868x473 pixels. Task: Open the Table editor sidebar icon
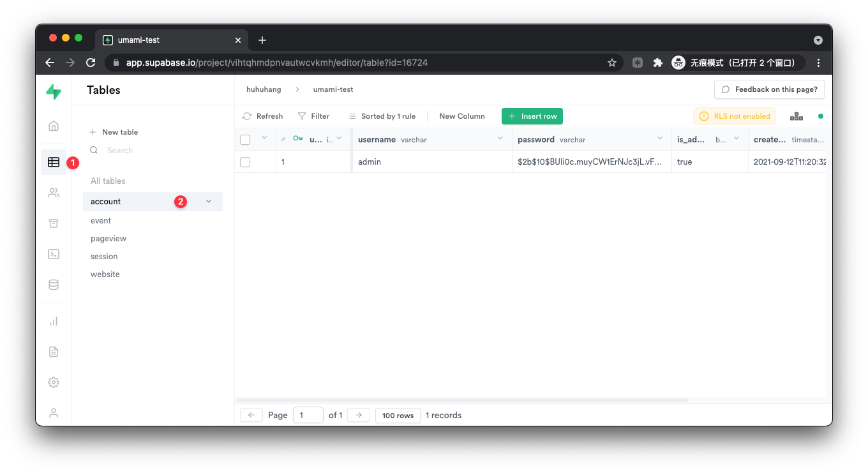click(54, 162)
